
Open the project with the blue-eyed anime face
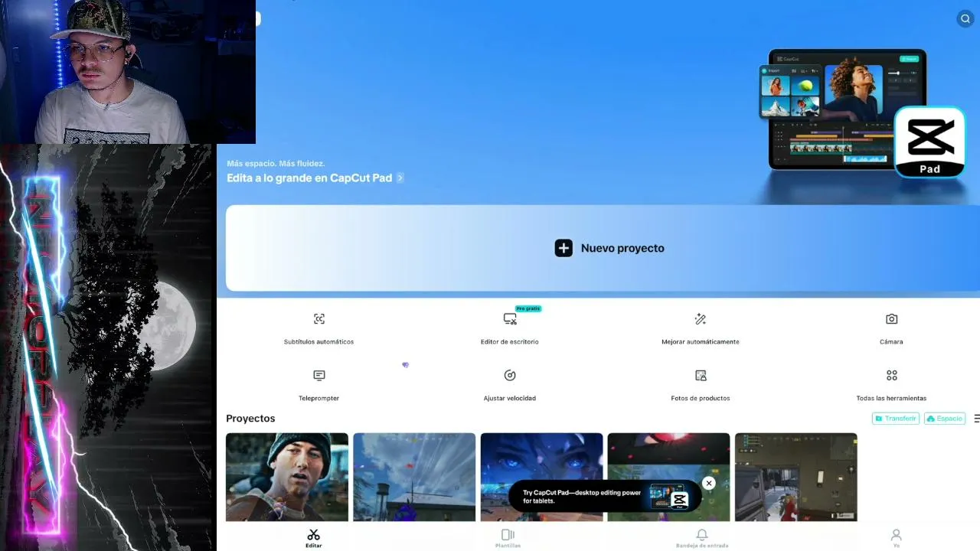coord(541,477)
